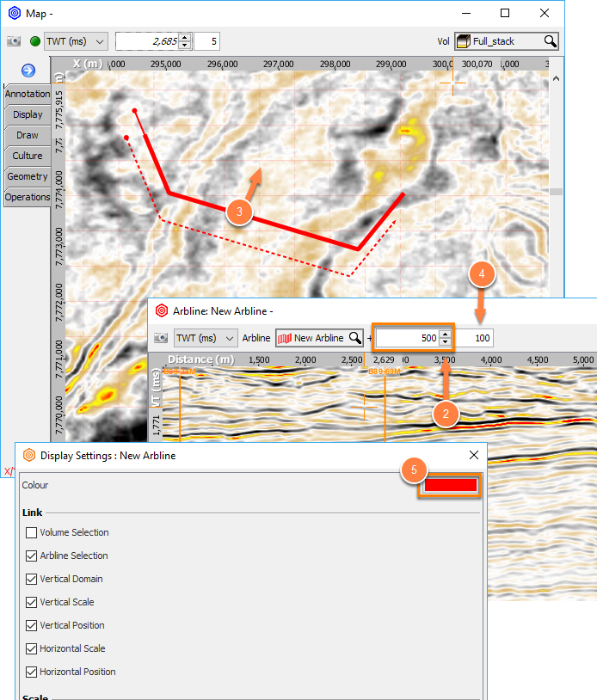Screen dimensions: 597x700
Task: Open the Geometry tab
Action: click(28, 176)
